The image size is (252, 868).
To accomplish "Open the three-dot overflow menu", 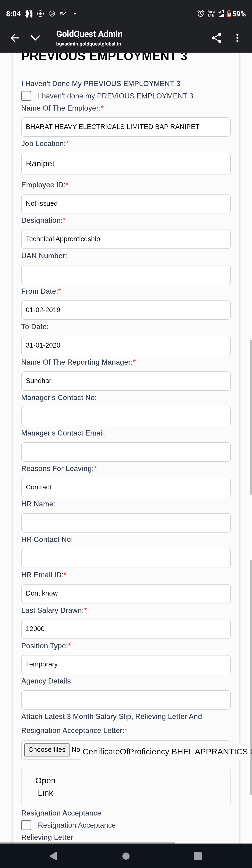I will pos(238,38).
